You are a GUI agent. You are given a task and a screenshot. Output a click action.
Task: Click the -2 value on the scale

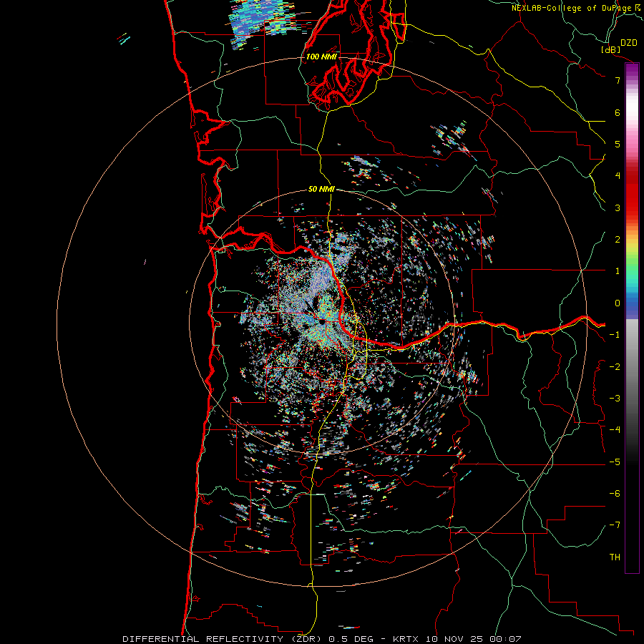click(x=615, y=367)
